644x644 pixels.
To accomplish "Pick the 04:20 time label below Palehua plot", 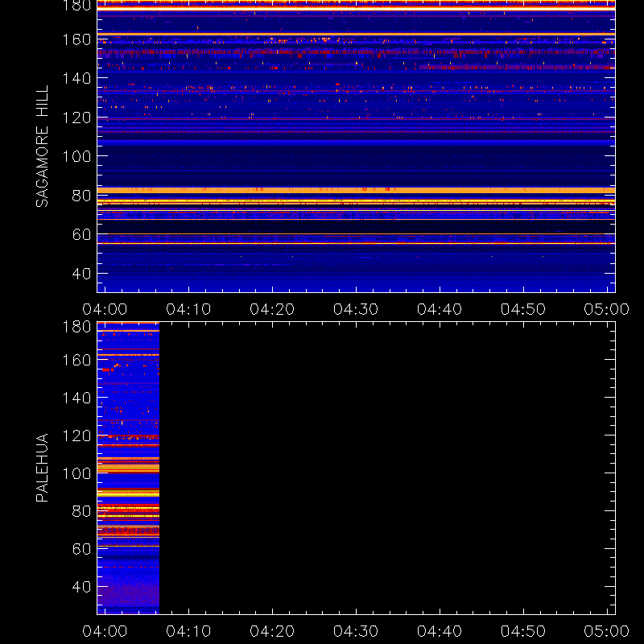I will click(x=272, y=631).
